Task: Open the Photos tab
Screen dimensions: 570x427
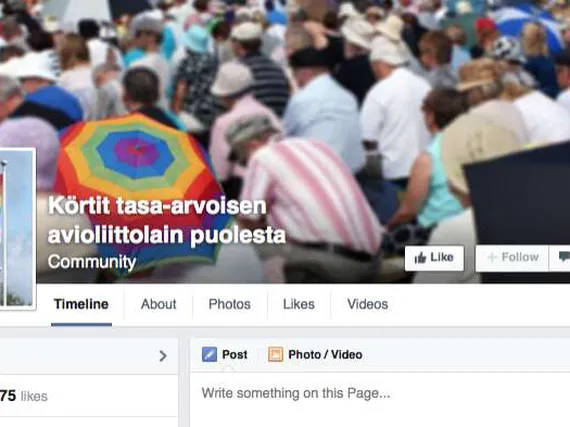Action: point(229,304)
